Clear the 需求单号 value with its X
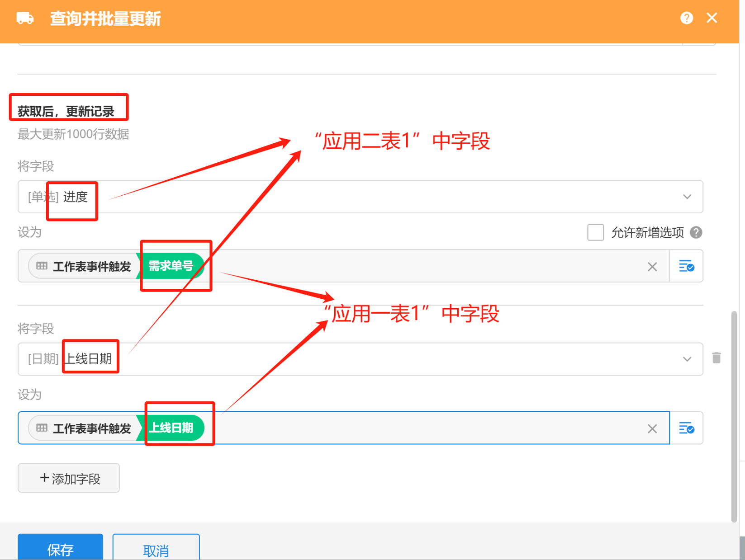 (652, 267)
